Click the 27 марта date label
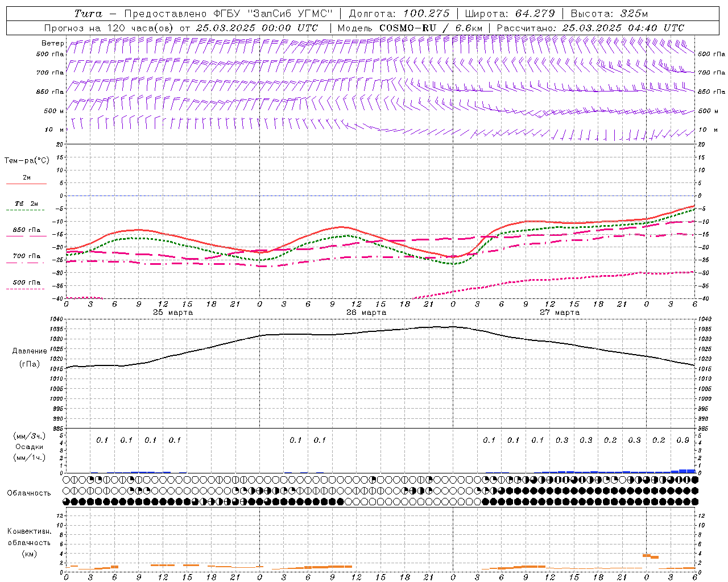This screenshot has height=582, width=728. pyautogui.click(x=560, y=313)
